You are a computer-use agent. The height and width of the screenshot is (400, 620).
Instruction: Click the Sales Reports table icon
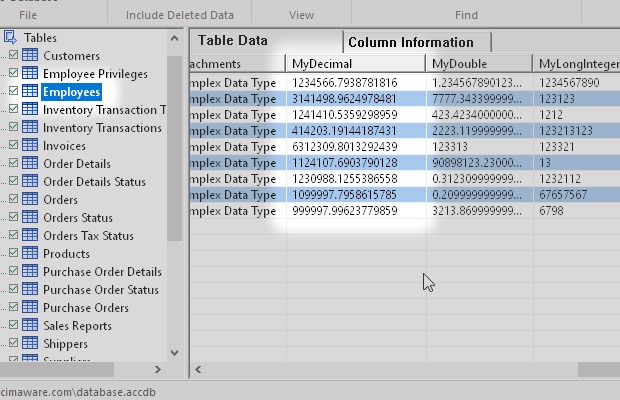pyautogui.click(x=30, y=326)
